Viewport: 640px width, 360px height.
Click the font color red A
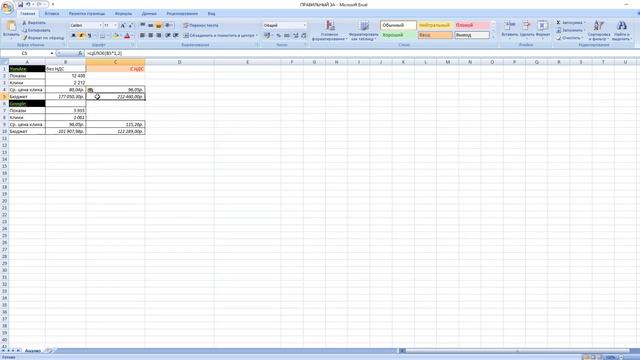pos(127,36)
